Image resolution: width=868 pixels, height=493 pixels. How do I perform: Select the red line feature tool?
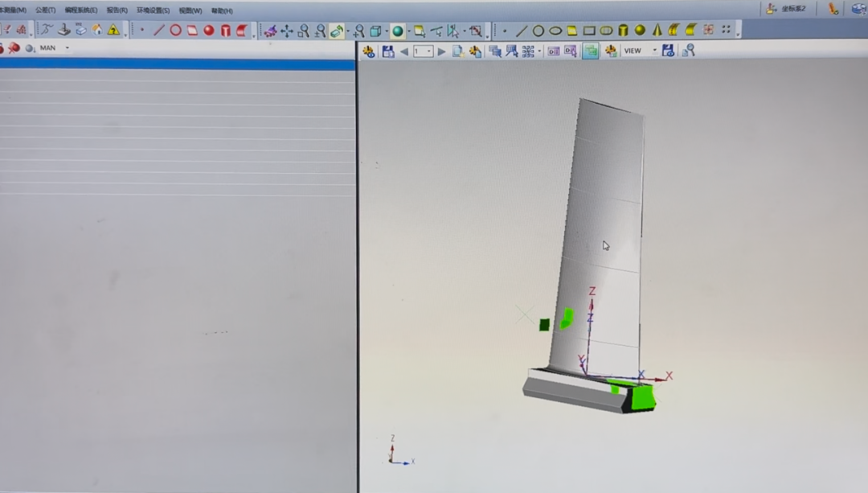point(158,31)
